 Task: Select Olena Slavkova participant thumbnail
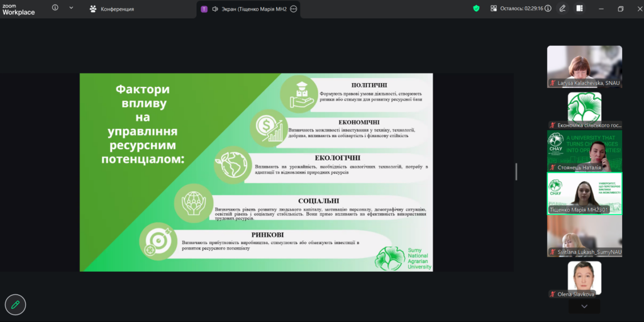point(584,278)
